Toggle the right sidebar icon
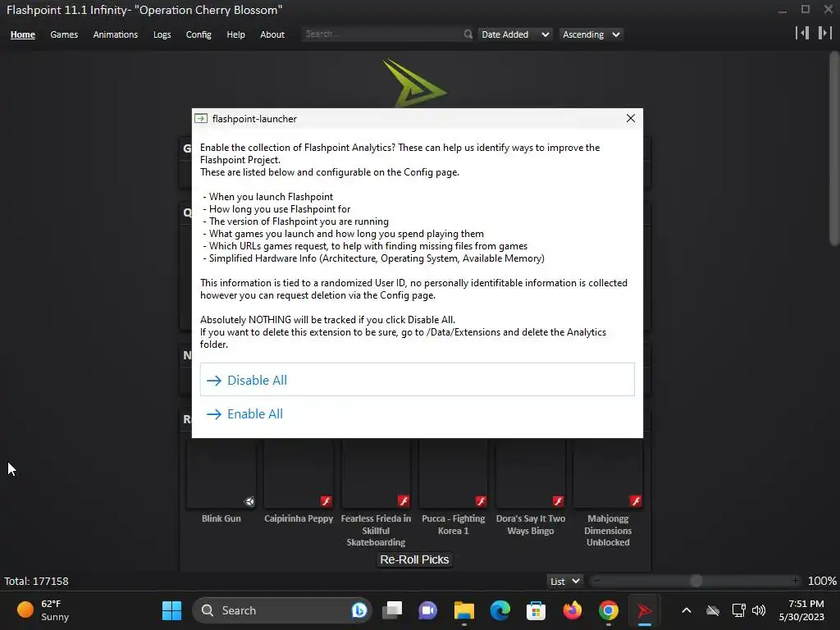Viewport: 840px width, 630px height. (825, 33)
